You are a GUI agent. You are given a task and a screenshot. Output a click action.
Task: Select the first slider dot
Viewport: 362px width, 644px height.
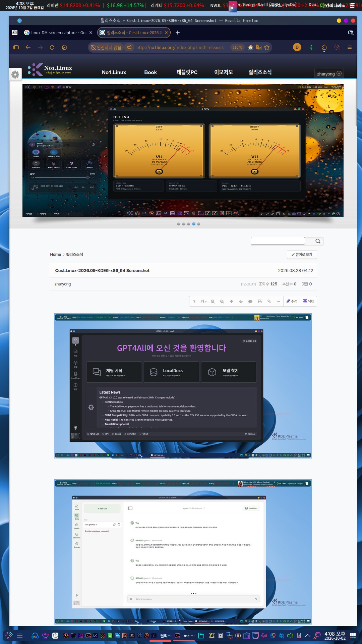coord(179,224)
